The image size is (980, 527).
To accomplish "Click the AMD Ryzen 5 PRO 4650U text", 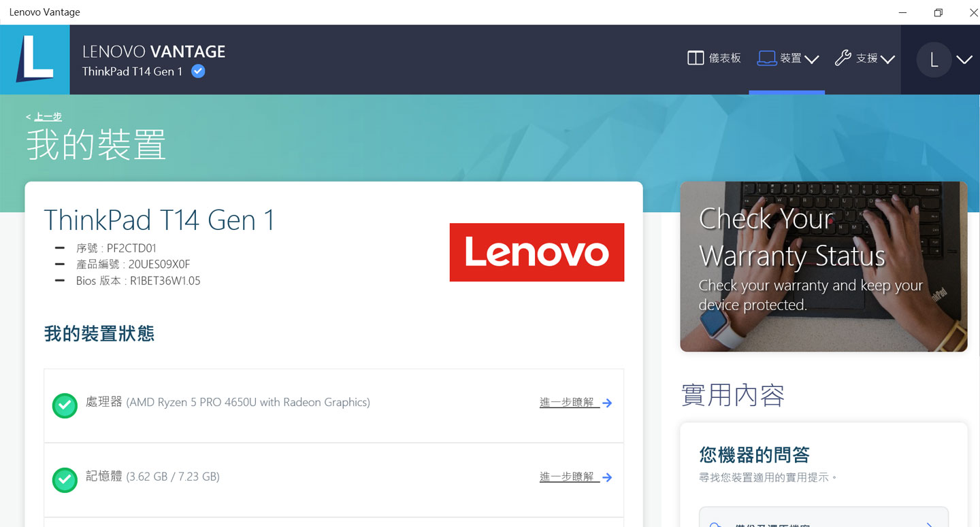I will tap(248, 403).
